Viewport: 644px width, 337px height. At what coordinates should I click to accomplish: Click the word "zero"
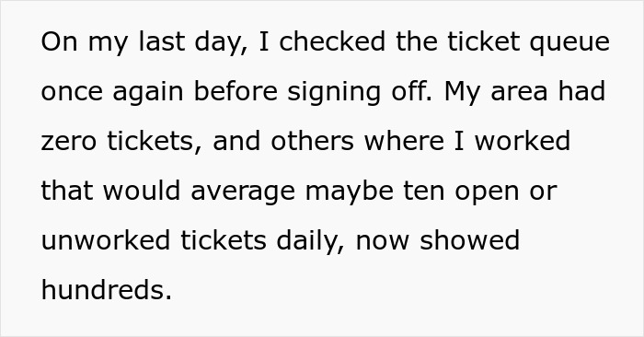(69, 142)
